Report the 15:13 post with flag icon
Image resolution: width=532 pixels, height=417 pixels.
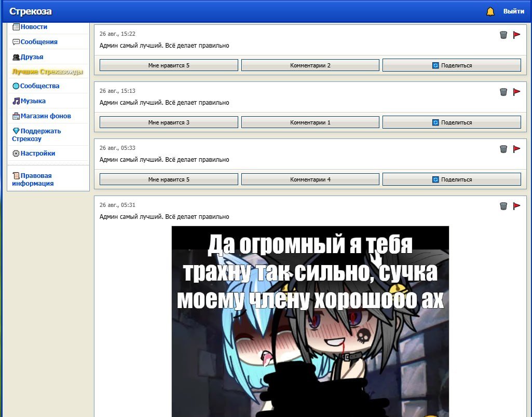[x=516, y=92]
